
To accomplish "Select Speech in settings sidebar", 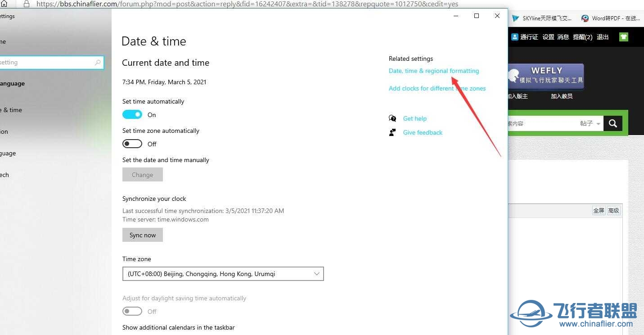I will tap(5, 175).
